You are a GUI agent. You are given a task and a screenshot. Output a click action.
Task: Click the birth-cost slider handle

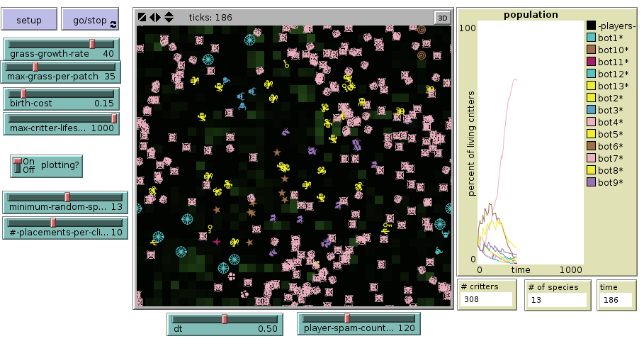(x=23, y=94)
